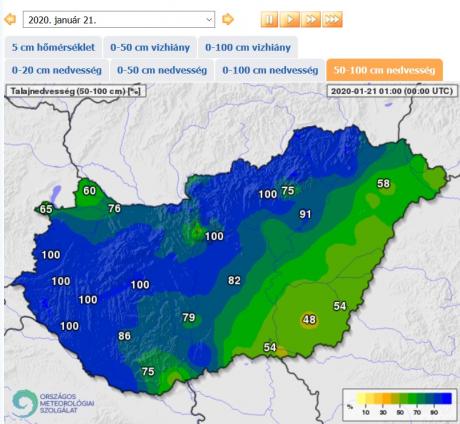460x424 pixels.
Task: Open the 0-100 cm vízhiány tab
Action: 248,47
